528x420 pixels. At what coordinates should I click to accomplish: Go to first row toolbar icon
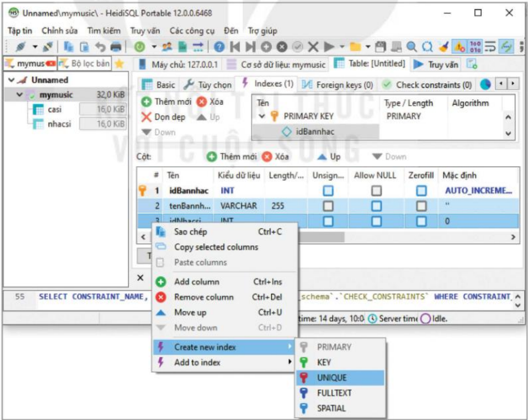(235, 47)
